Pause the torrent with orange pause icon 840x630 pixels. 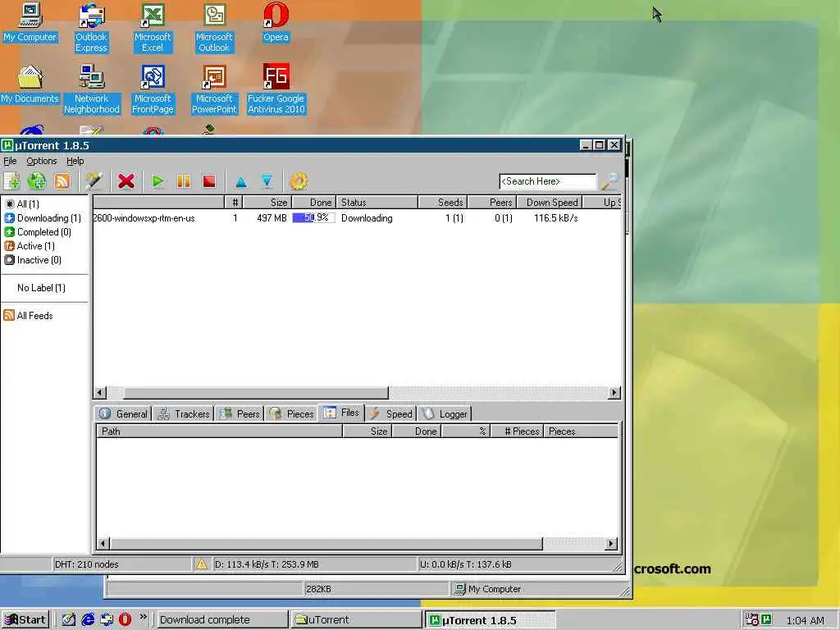183,181
